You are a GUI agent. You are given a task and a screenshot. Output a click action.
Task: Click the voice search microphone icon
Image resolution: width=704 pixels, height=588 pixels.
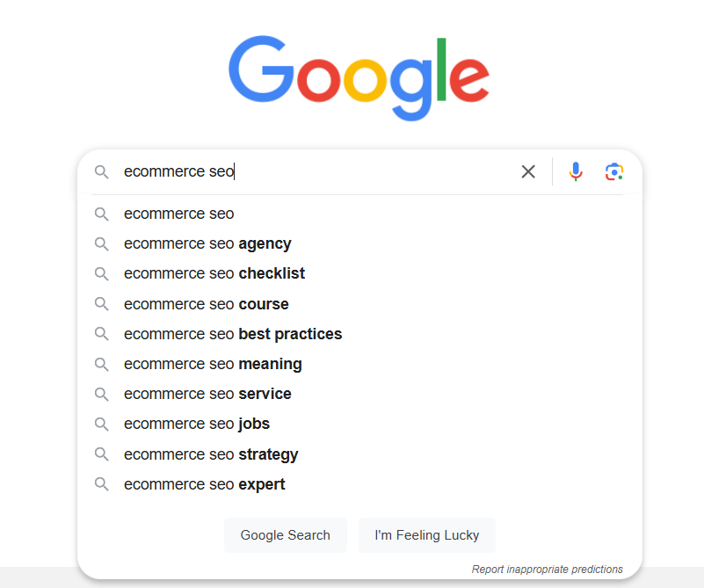576,171
